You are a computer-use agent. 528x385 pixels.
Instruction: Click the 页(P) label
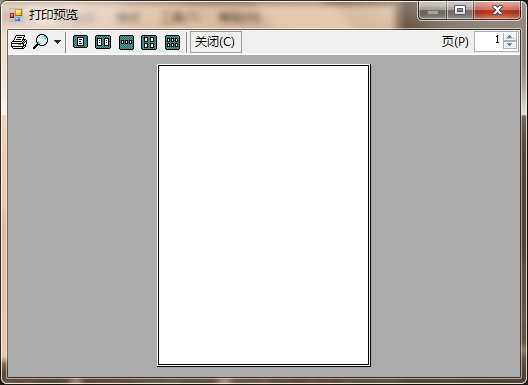(455, 42)
